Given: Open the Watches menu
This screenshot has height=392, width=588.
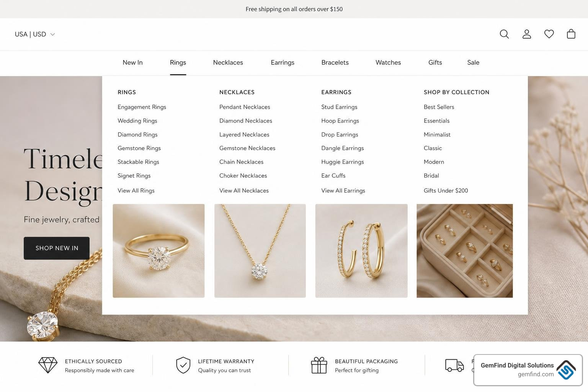Looking at the screenshot, I should click(388, 62).
